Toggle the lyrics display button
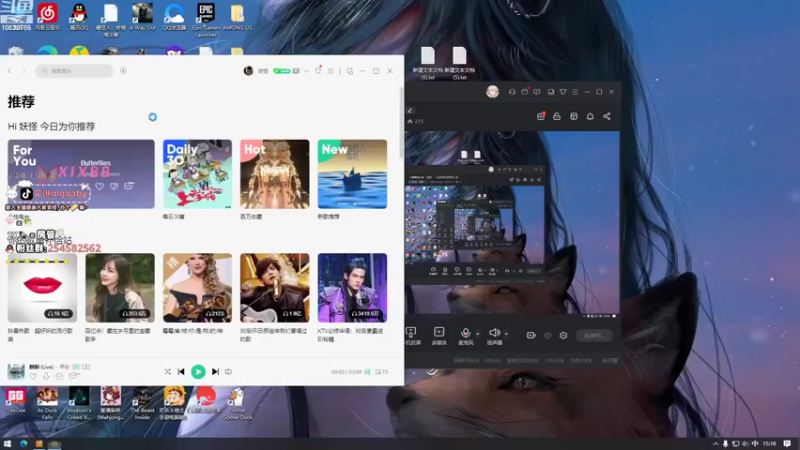The height and width of the screenshot is (450, 800). point(367,372)
